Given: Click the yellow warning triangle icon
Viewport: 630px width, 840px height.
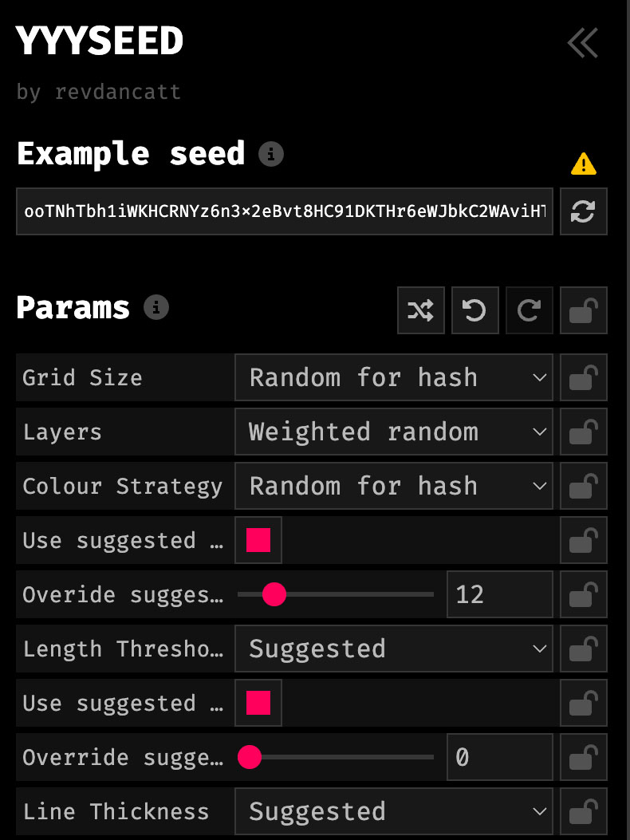Looking at the screenshot, I should click(x=583, y=164).
